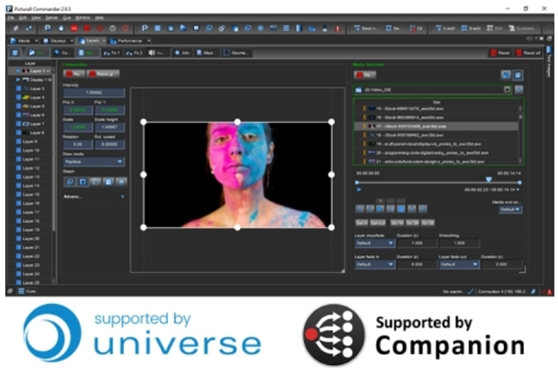Click the Fx 2 layer toolbar button

pyautogui.click(x=134, y=53)
